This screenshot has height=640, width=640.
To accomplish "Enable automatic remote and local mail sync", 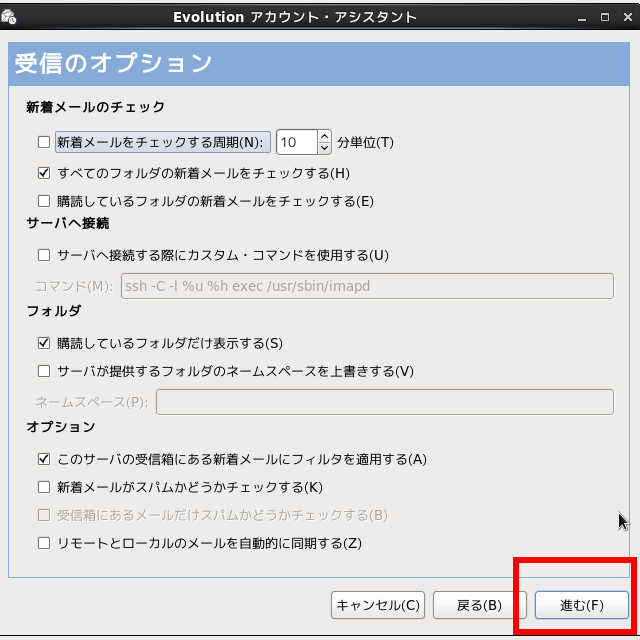I will tap(43, 543).
